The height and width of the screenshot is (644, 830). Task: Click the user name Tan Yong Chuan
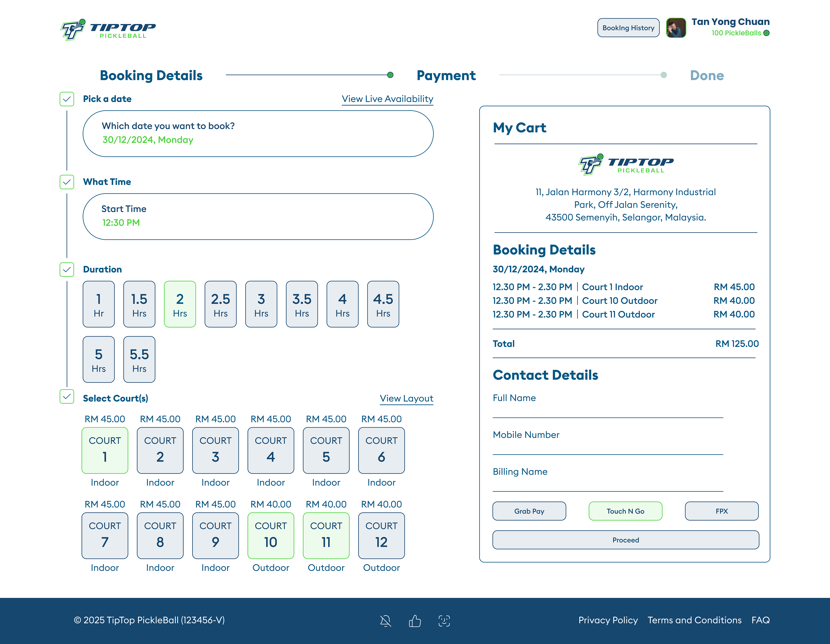pos(730,22)
